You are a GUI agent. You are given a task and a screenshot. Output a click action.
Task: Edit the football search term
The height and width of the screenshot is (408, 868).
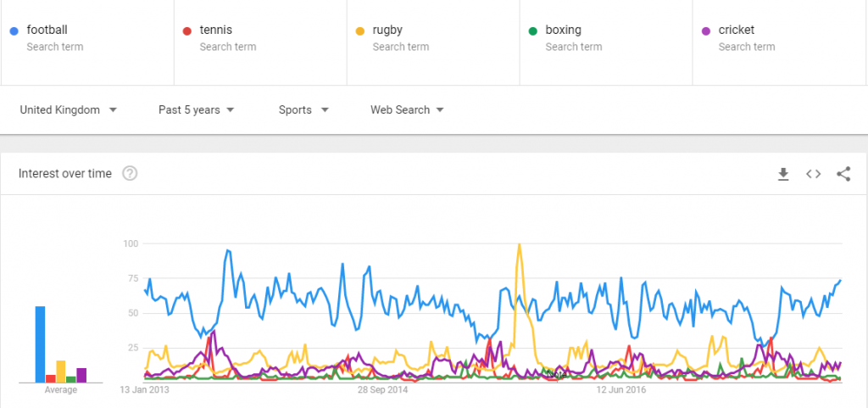coord(47,31)
